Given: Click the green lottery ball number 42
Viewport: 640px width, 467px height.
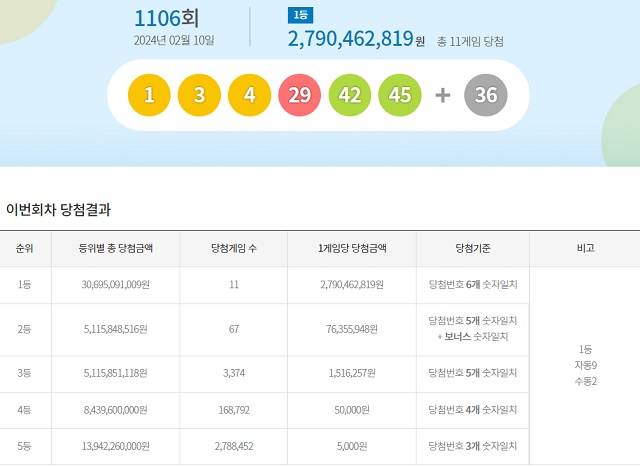Looking at the screenshot, I should pyautogui.click(x=350, y=95).
